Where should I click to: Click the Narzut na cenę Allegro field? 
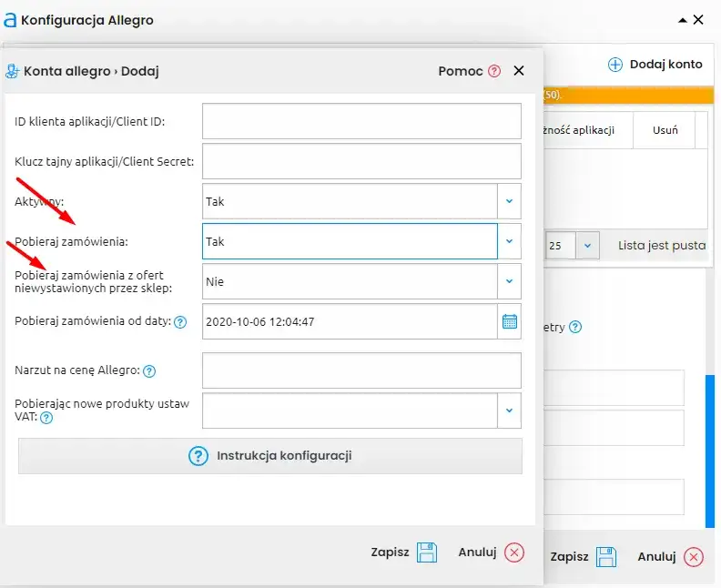(361, 370)
